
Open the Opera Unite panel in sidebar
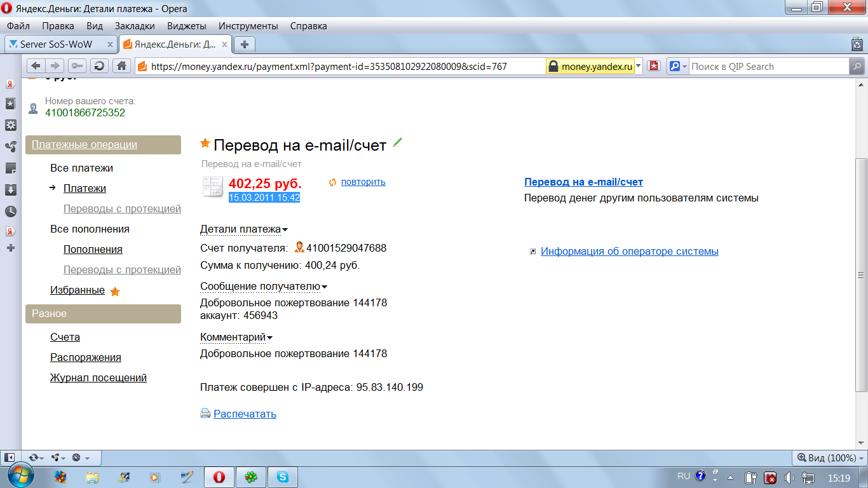pos(10,147)
